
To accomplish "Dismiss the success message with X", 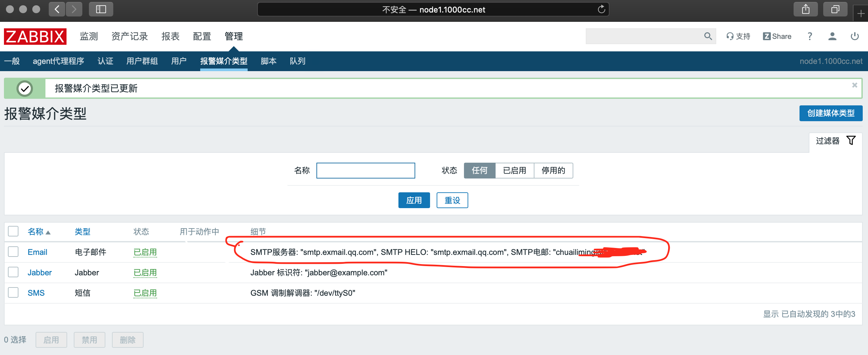I will coord(854,85).
